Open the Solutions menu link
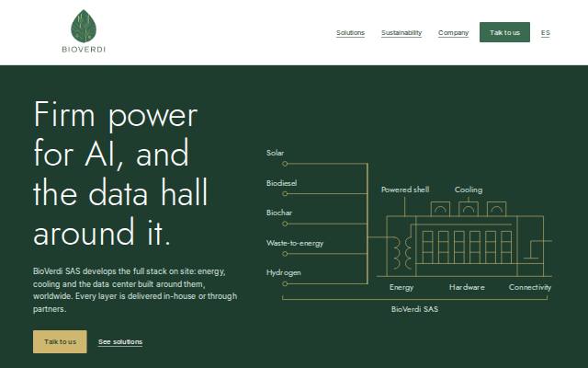The width and height of the screenshot is (588, 368). coord(350,33)
